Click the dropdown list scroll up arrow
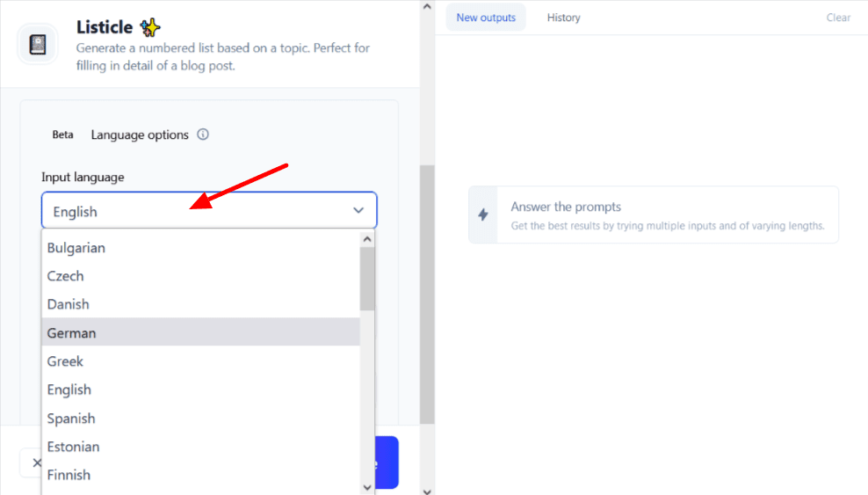The width and height of the screenshot is (868, 495). tap(367, 239)
